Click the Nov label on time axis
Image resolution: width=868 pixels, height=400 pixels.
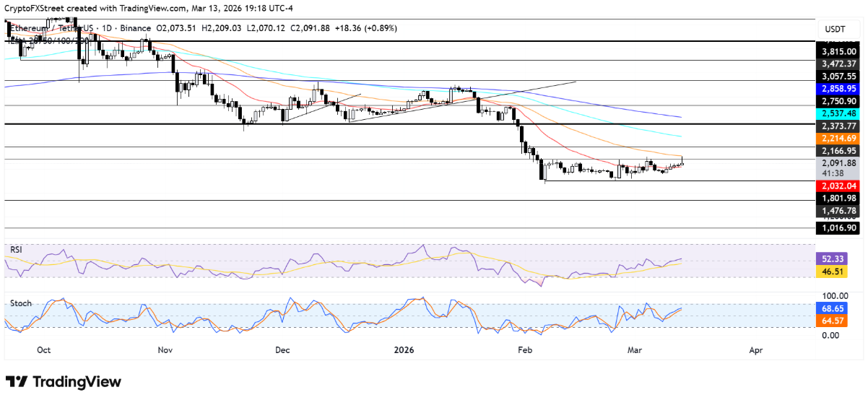[x=164, y=350]
